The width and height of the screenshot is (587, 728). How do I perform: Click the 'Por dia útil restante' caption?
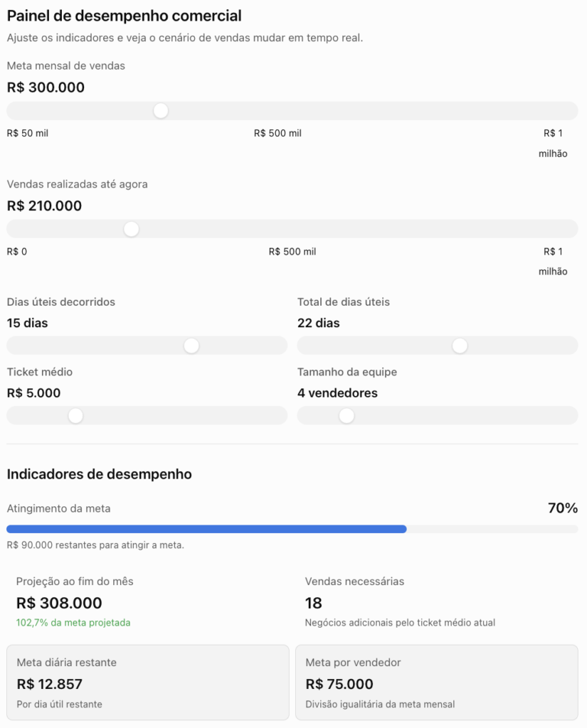click(x=60, y=705)
